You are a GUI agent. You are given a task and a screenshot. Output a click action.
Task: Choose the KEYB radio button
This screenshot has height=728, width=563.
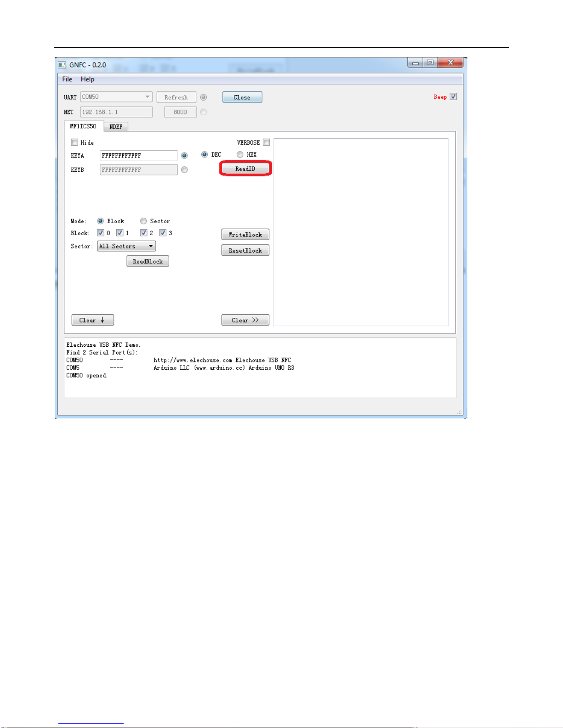184,170
